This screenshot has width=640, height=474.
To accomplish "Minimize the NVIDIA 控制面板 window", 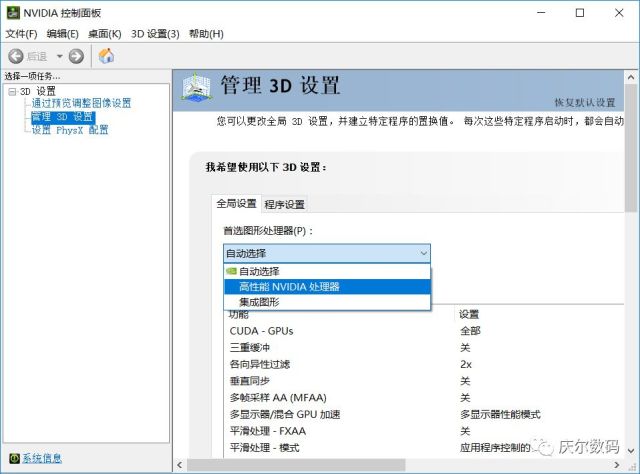I will [x=541, y=13].
